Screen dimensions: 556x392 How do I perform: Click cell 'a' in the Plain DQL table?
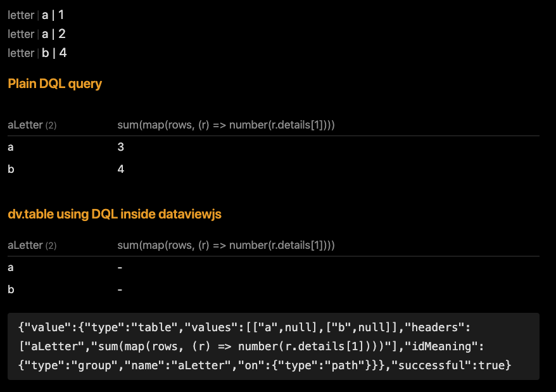pyautogui.click(x=11, y=147)
